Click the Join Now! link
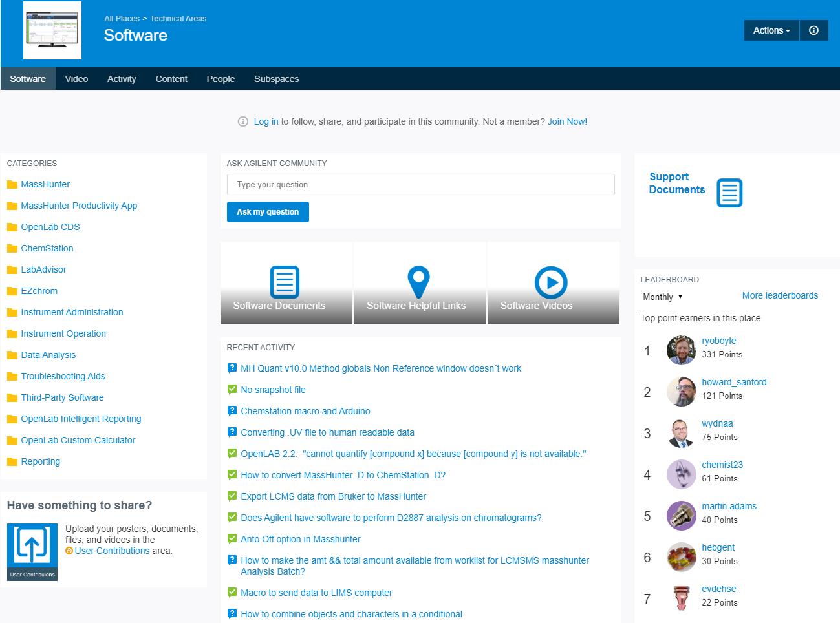 (567, 121)
